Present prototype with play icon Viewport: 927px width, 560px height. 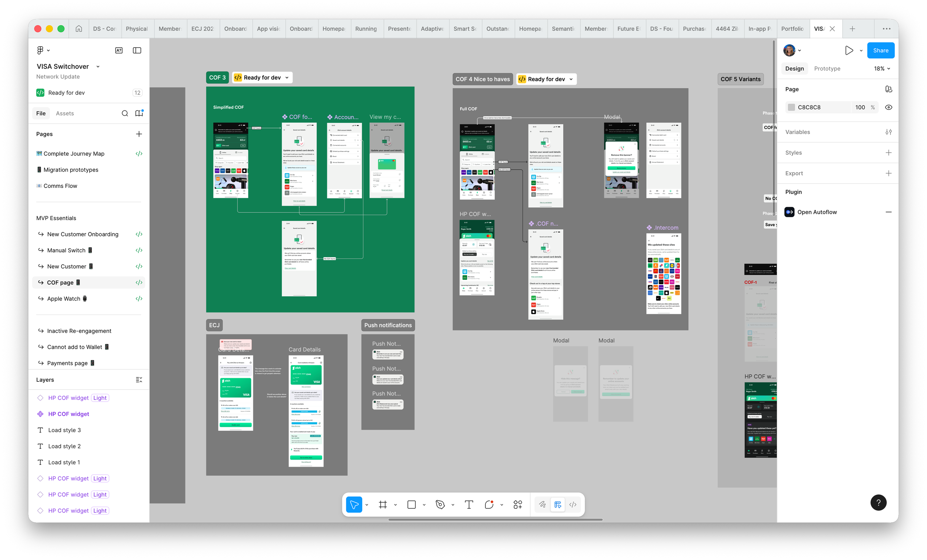pyautogui.click(x=849, y=50)
